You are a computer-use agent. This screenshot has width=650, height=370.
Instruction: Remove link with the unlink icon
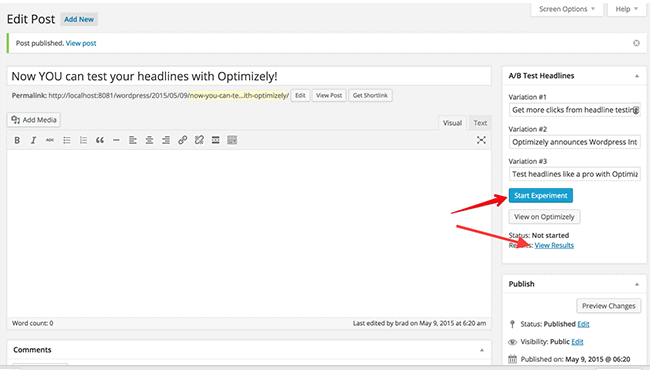pyautogui.click(x=199, y=140)
